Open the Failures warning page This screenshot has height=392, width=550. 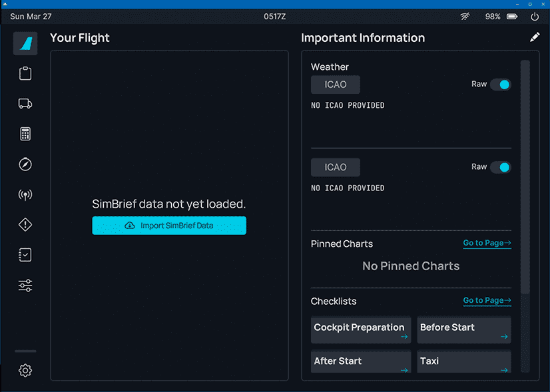[x=25, y=225]
